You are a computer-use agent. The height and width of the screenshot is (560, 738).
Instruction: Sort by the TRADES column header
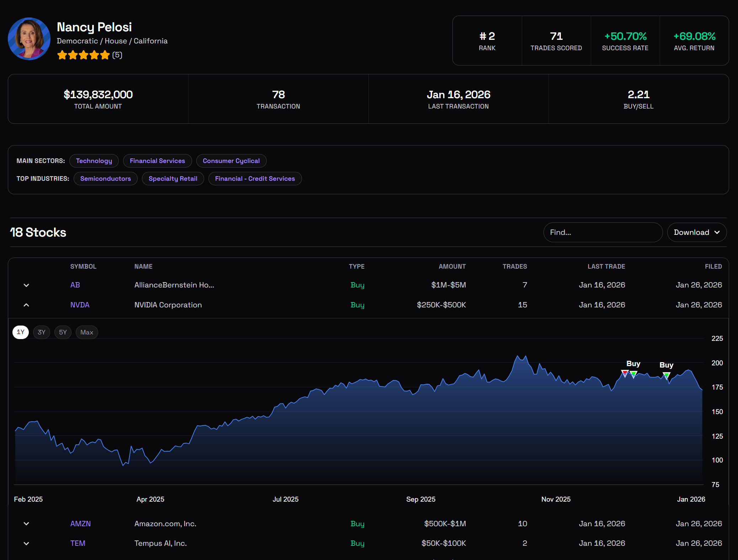(515, 266)
